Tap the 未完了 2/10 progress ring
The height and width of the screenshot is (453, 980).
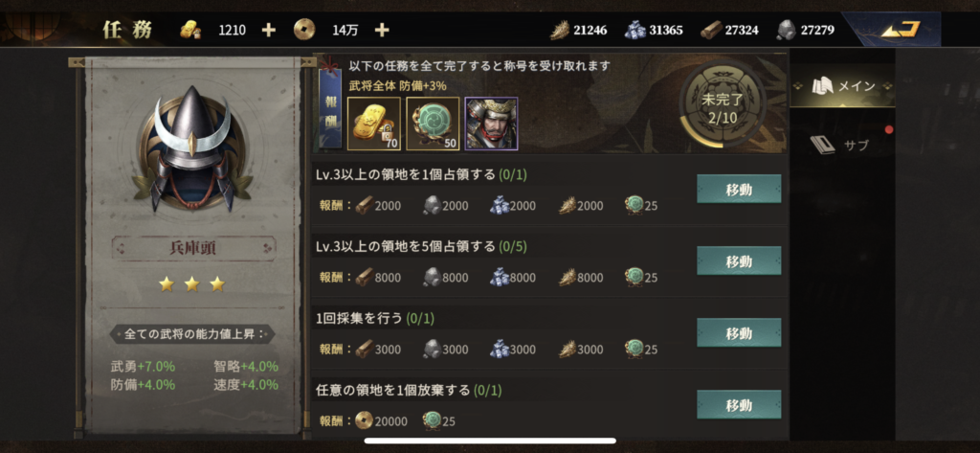pyautogui.click(x=722, y=104)
